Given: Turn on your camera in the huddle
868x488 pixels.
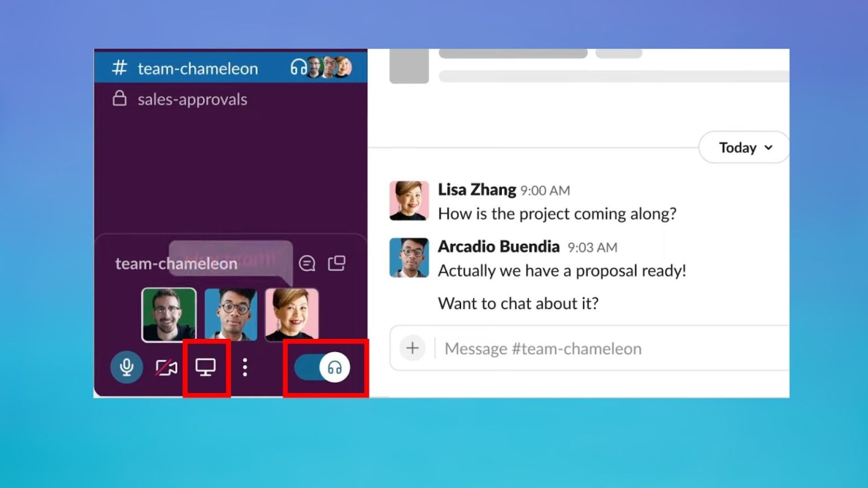Looking at the screenshot, I should (166, 367).
